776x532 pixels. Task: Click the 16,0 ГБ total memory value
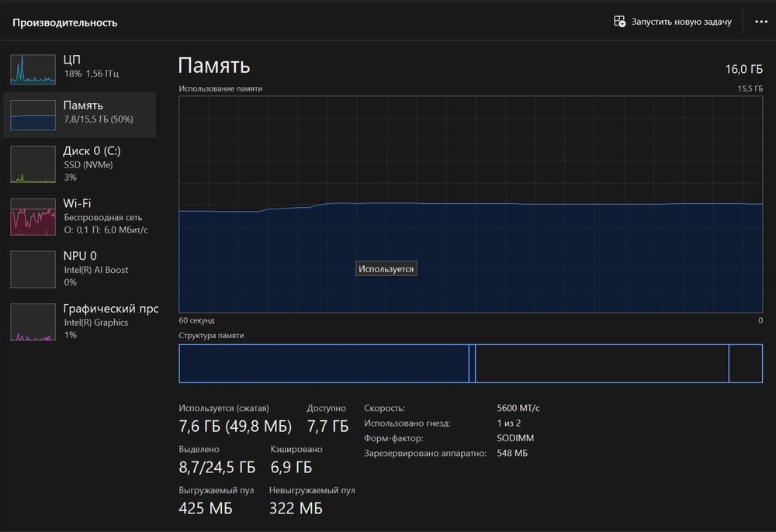744,69
